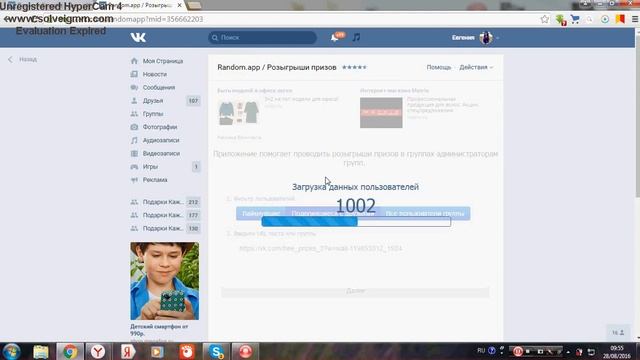
Task: Open Фотографии in the sidebar
Action: 160,127
